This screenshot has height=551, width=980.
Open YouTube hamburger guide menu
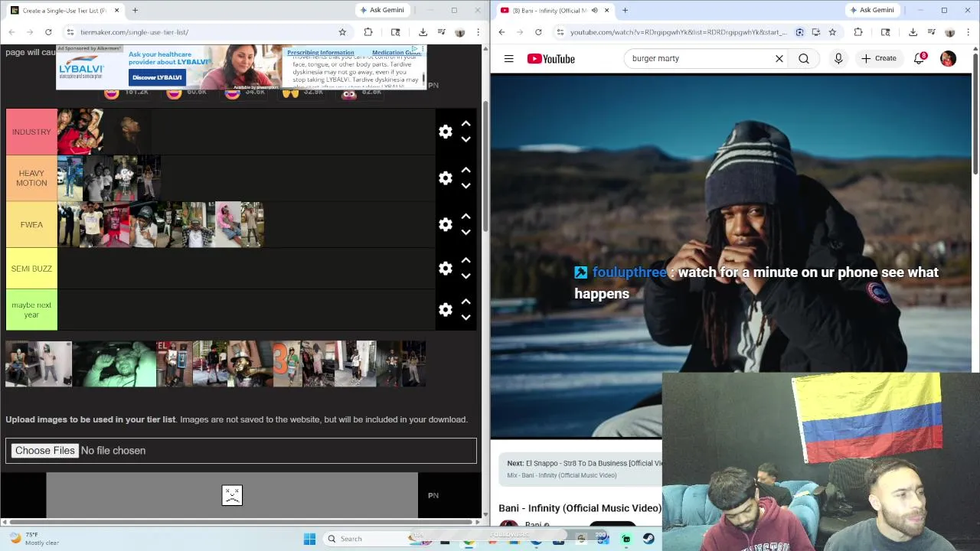[508, 58]
